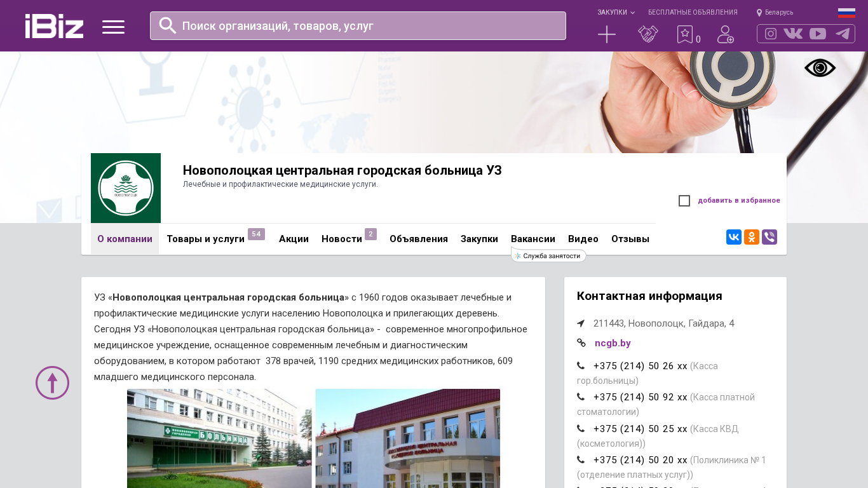Click the address location arrow icon

581,323
